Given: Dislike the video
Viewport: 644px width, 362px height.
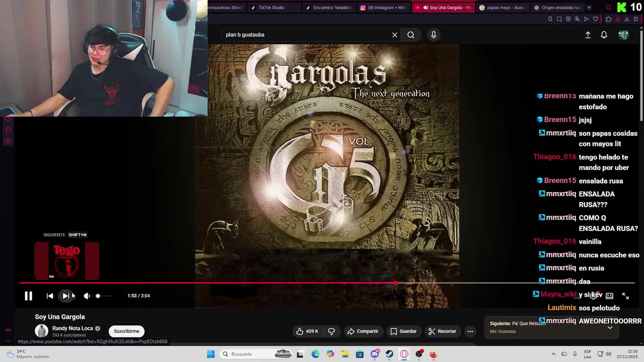Looking at the screenshot, I should [332, 331].
